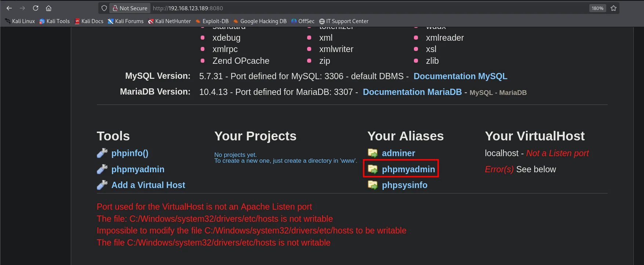
Task: Open the Documentation MySQL link
Action: (x=460, y=76)
